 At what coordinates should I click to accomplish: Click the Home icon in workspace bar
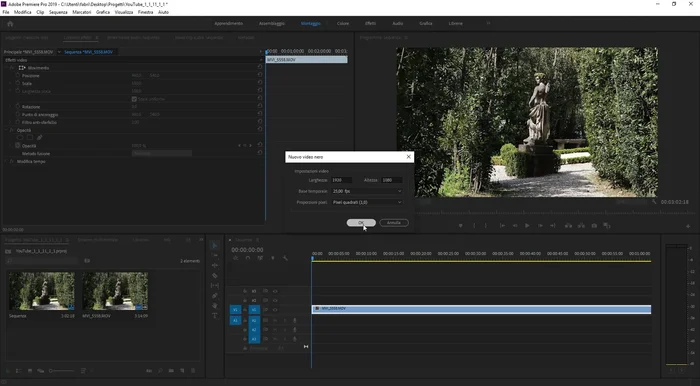pos(10,24)
